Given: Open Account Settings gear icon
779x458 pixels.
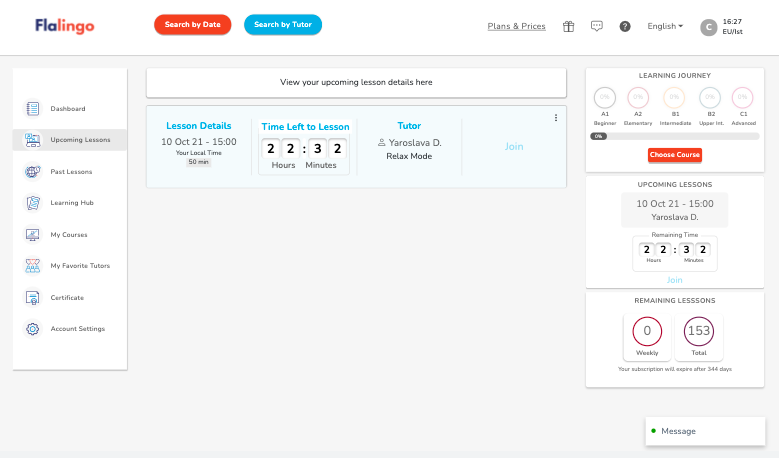Looking at the screenshot, I should (x=33, y=329).
